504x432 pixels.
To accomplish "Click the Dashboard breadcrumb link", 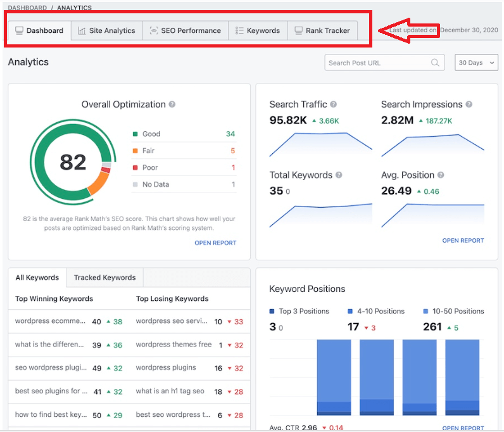I will pyautogui.click(x=27, y=8).
